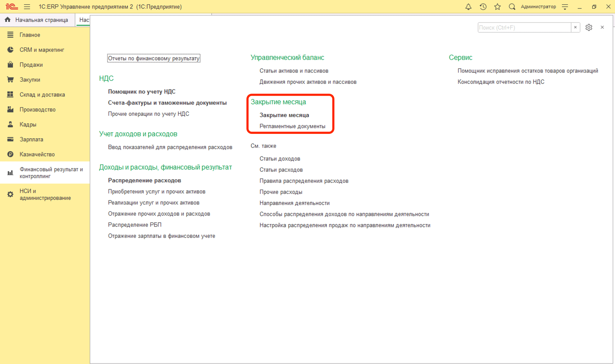Open the hamburger main menu icon
Viewport: 615px width, 364px height.
[27, 7]
